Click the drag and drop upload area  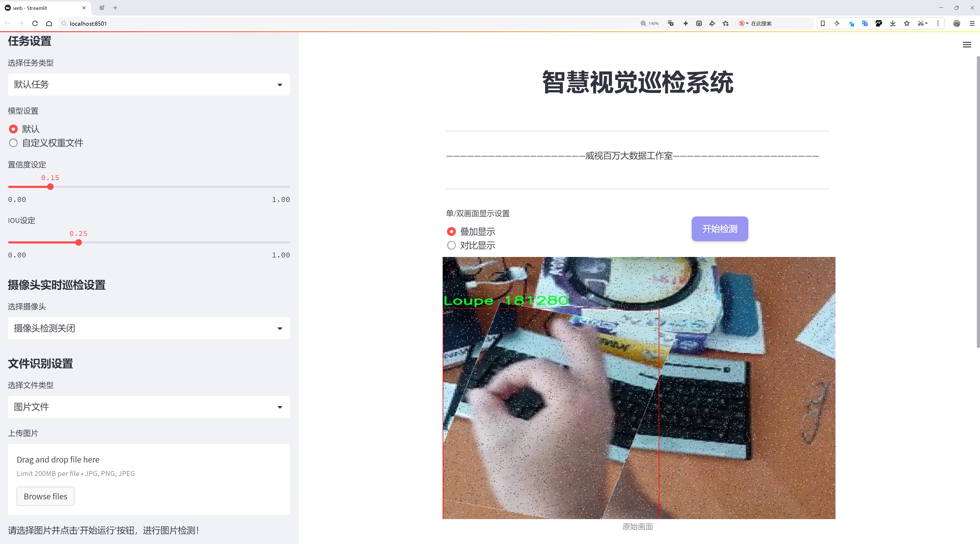149,479
